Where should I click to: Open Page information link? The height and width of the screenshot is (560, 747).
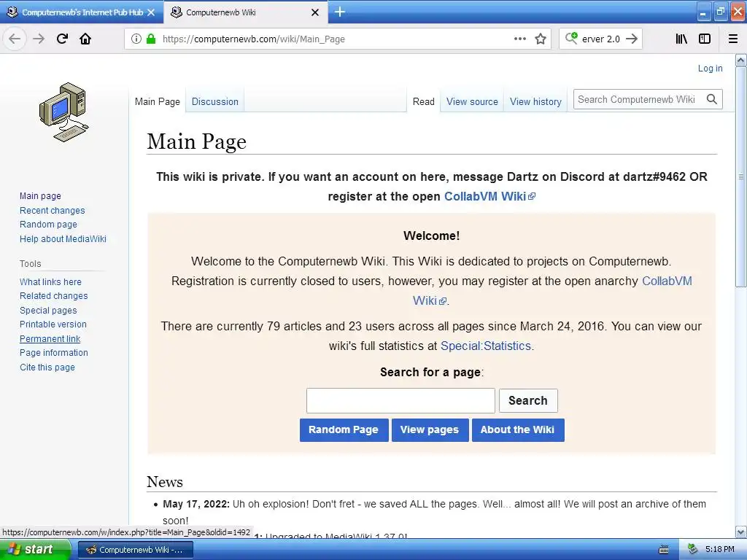click(54, 353)
